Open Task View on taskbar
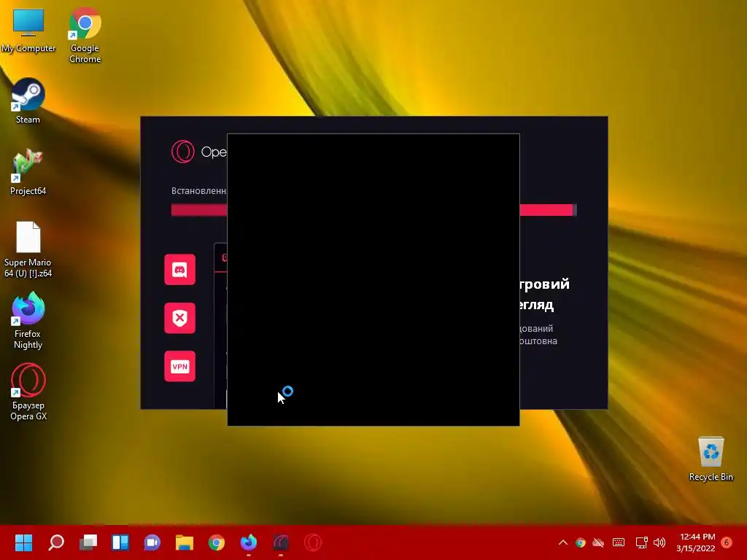747x560 pixels. [88, 542]
